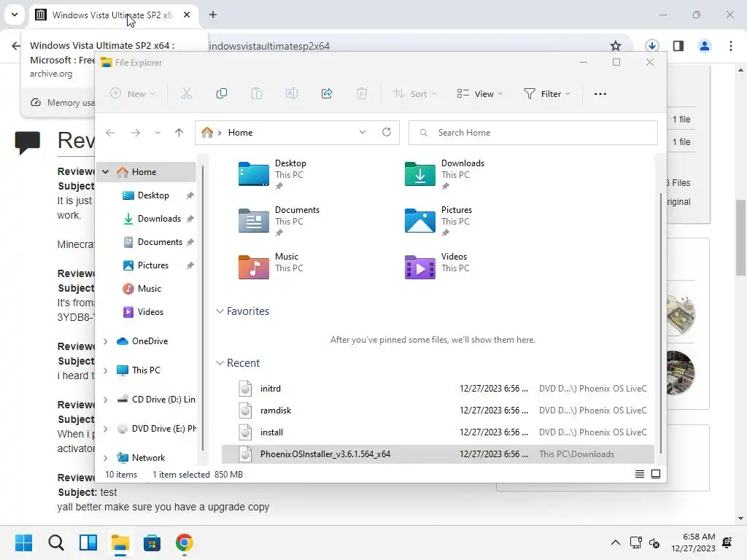Click the Rename icon in File Explorer toolbar
Image resolution: width=747 pixels, height=560 pixels.
point(292,94)
